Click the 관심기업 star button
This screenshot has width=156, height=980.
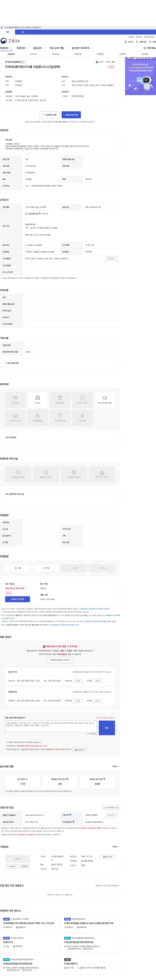pyautogui.click(x=11, y=866)
